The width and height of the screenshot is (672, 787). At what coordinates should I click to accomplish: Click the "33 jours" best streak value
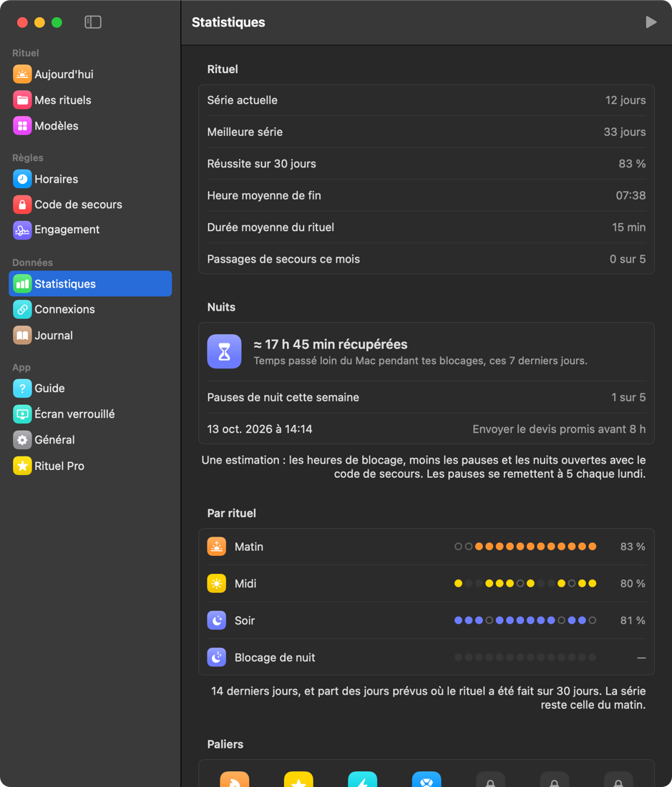click(624, 132)
